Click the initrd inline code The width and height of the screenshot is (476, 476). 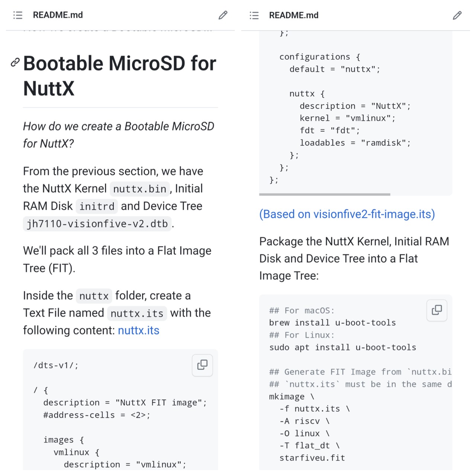pos(97,206)
